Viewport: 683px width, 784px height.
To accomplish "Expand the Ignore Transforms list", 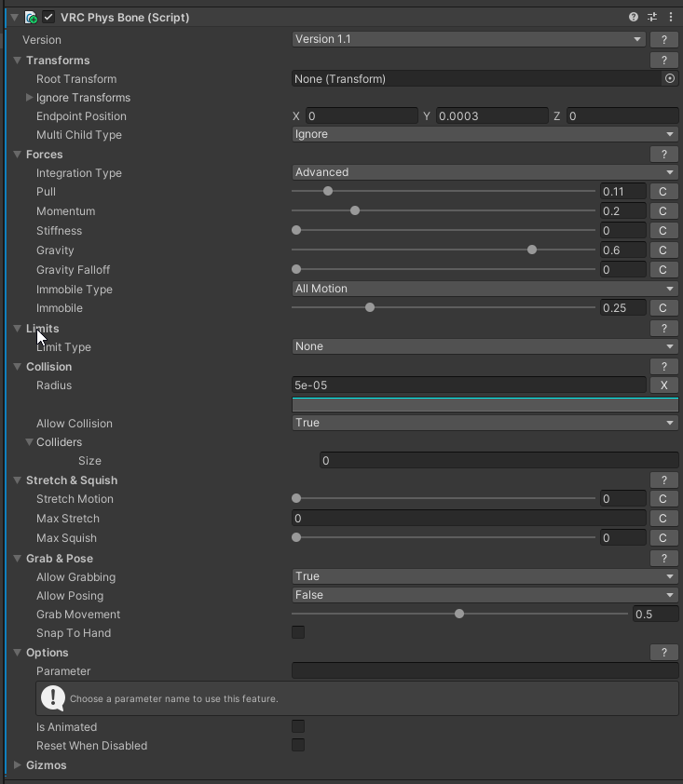I will (x=30, y=98).
